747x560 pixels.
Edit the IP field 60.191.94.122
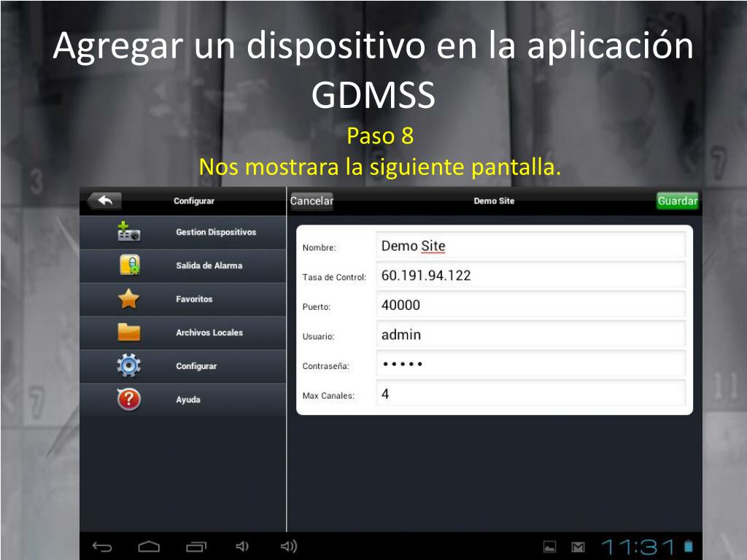pyautogui.click(x=531, y=275)
